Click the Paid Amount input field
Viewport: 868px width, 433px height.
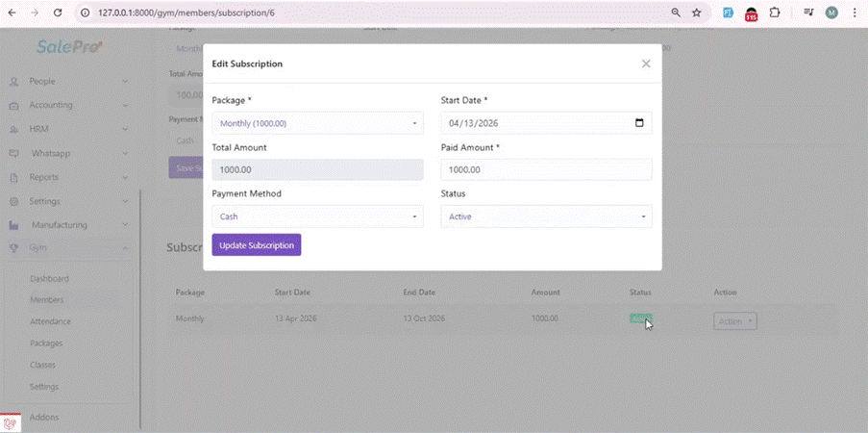click(546, 169)
